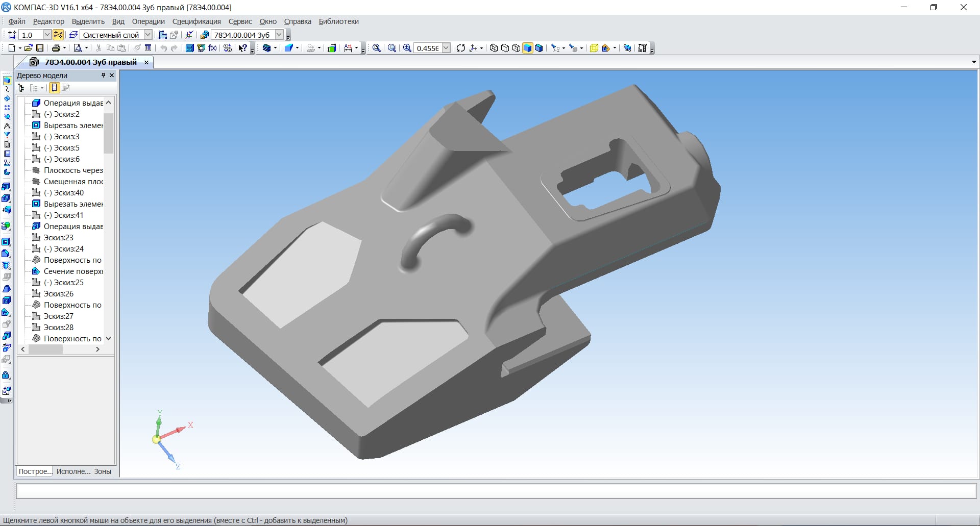Select Сечение поверхности item in tree
Viewport: 980px width, 526px height.
(73, 271)
